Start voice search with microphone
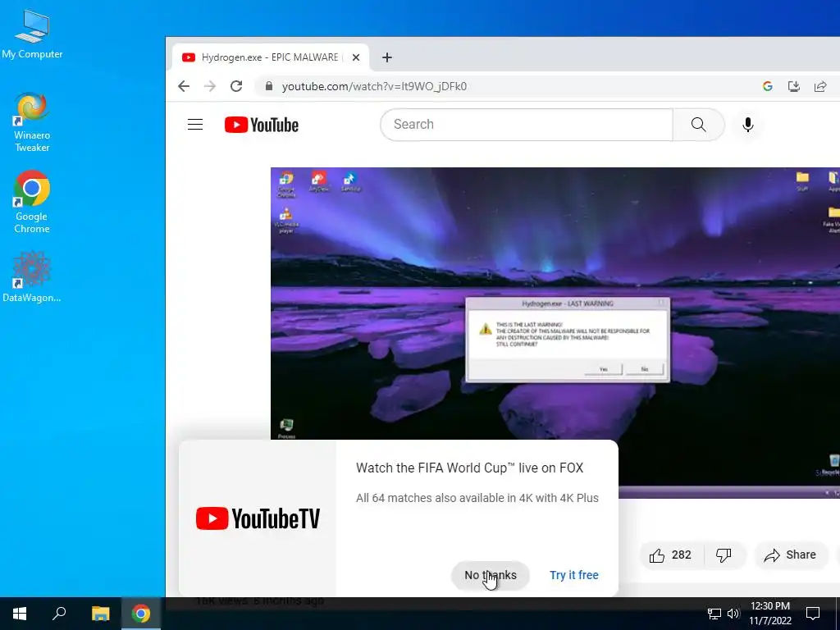The width and height of the screenshot is (840, 630). [748, 125]
